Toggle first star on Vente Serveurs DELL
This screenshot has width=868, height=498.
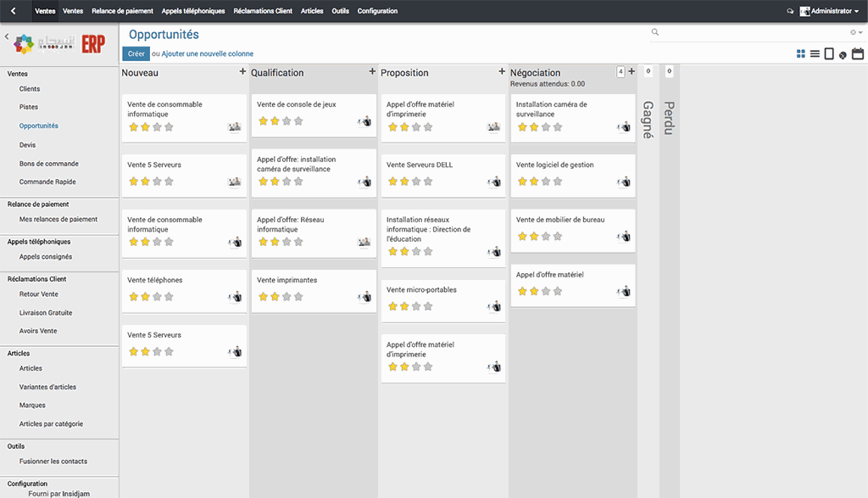pyautogui.click(x=392, y=182)
